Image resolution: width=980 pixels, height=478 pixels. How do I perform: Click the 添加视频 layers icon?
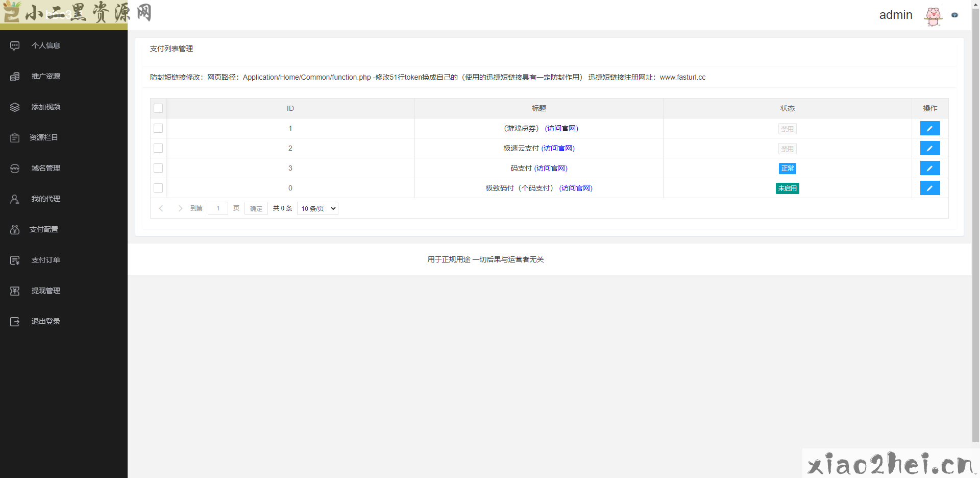15,107
